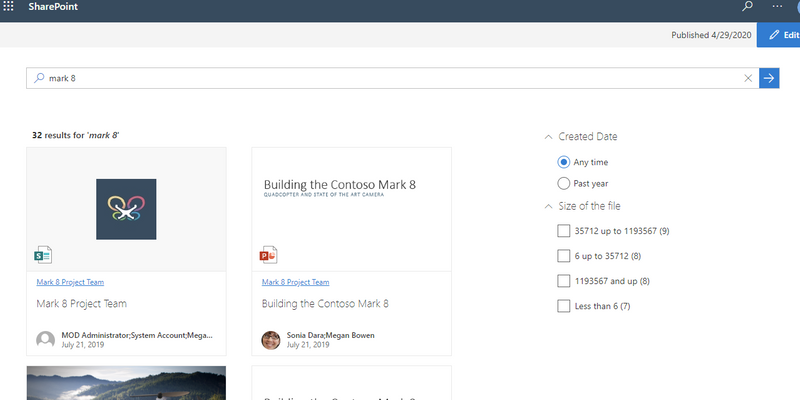Click the Published 4/29/2020 status text
Viewport: 800px width, 400px height.
coord(711,35)
